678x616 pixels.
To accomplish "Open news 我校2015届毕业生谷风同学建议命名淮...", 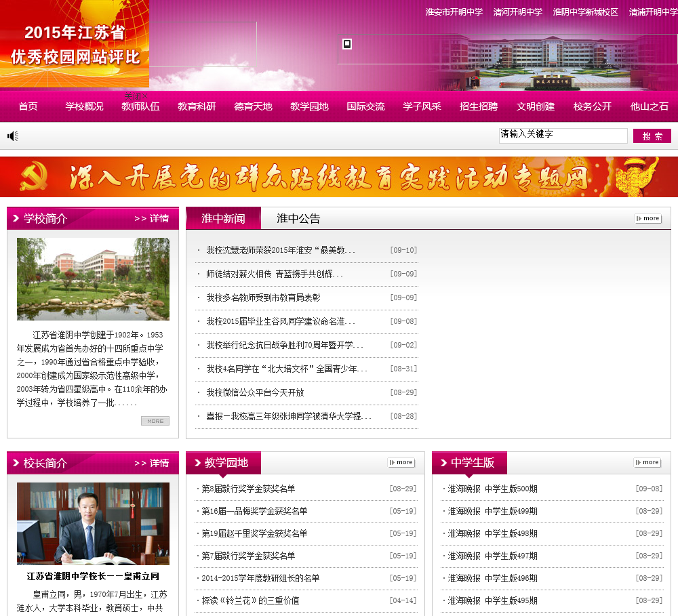I will [x=281, y=322].
